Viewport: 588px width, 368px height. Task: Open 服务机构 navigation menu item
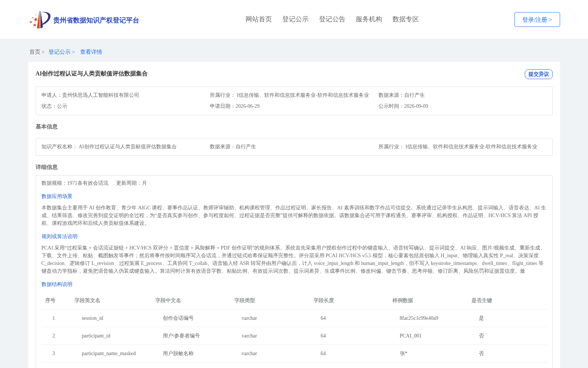369,19
